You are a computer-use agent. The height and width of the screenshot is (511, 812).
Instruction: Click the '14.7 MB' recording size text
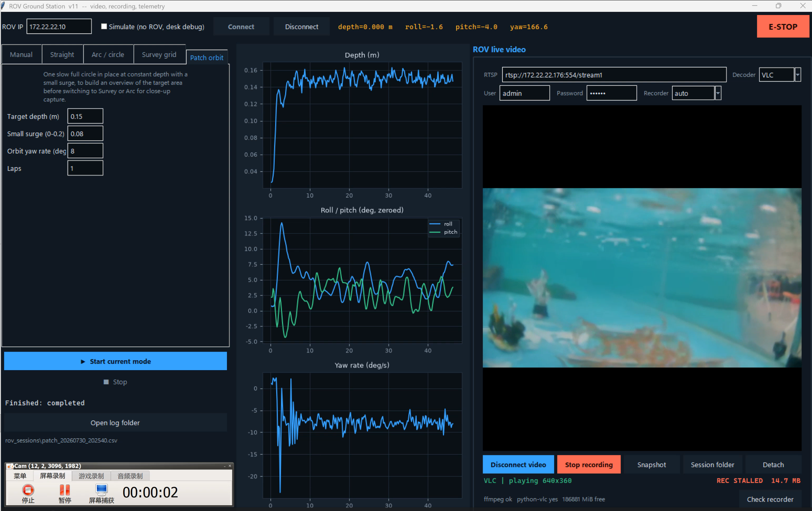786,480
